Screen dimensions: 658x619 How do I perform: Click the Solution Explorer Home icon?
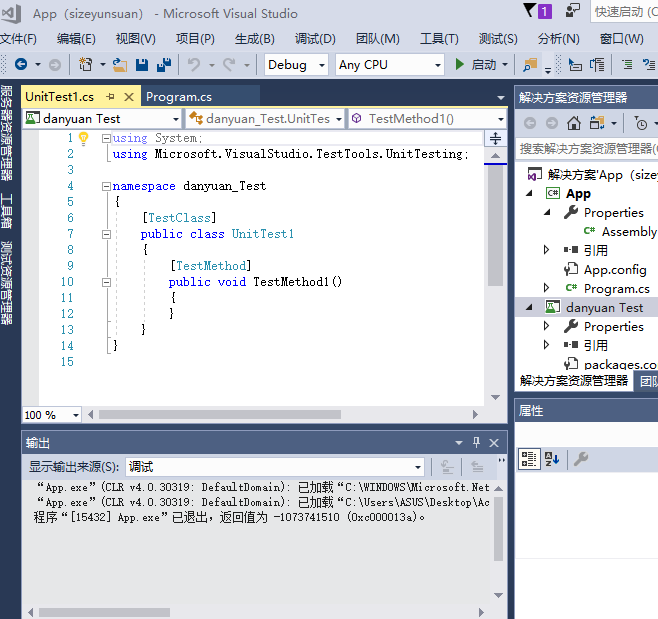[574, 123]
